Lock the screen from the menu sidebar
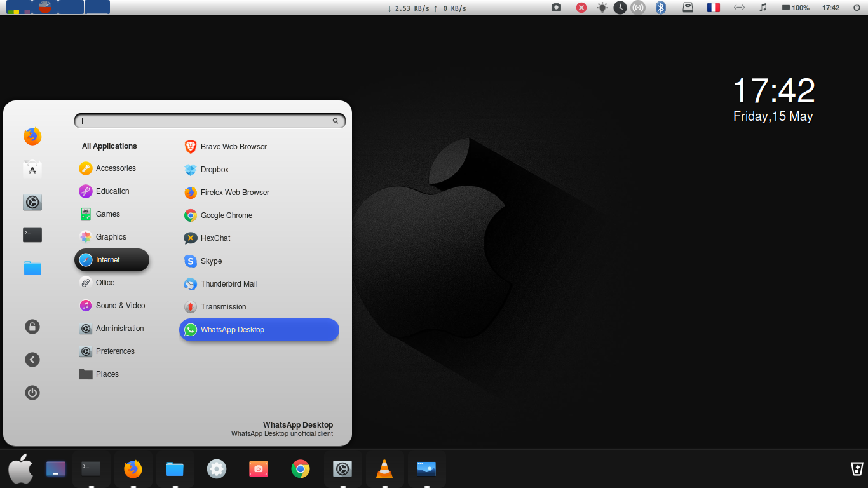Viewport: 868px width, 488px height. click(x=32, y=327)
